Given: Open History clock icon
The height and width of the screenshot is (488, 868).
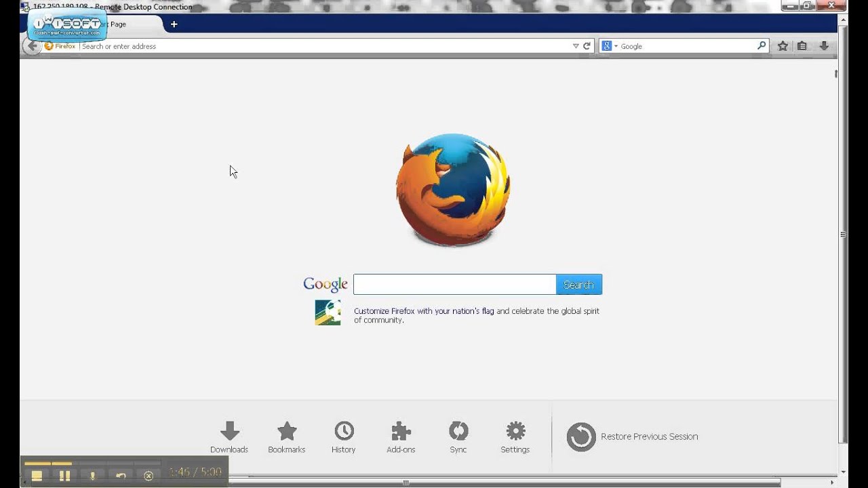Looking at the screenshot, I should coord(344,437).
